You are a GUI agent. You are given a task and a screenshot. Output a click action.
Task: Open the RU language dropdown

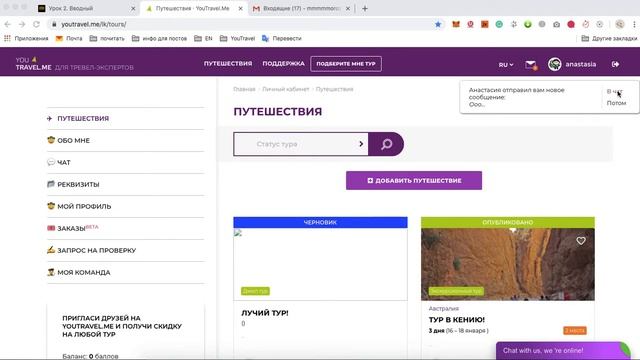(x=506, y=64)
